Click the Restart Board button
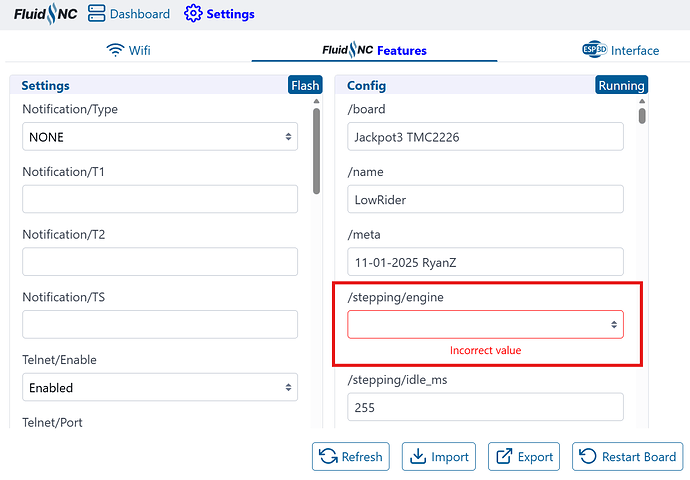This screenshot has height=480, width=690. pos(628,456)
